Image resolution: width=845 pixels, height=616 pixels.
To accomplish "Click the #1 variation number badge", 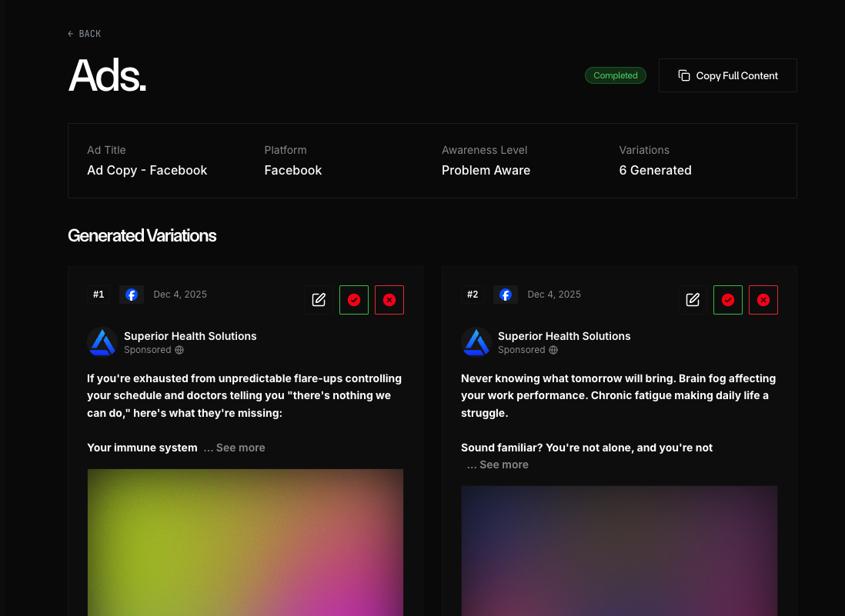I will 99,295.
